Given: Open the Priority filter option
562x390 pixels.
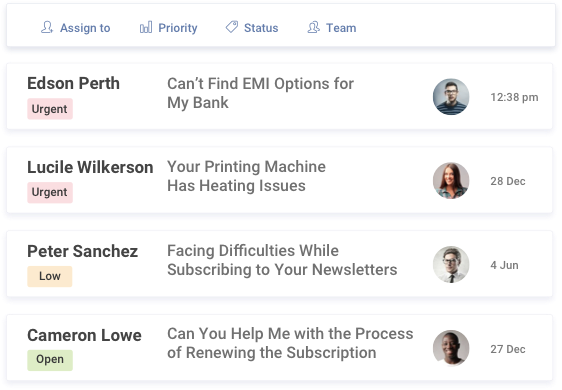Looking at the screenshot, I should 168,28.
